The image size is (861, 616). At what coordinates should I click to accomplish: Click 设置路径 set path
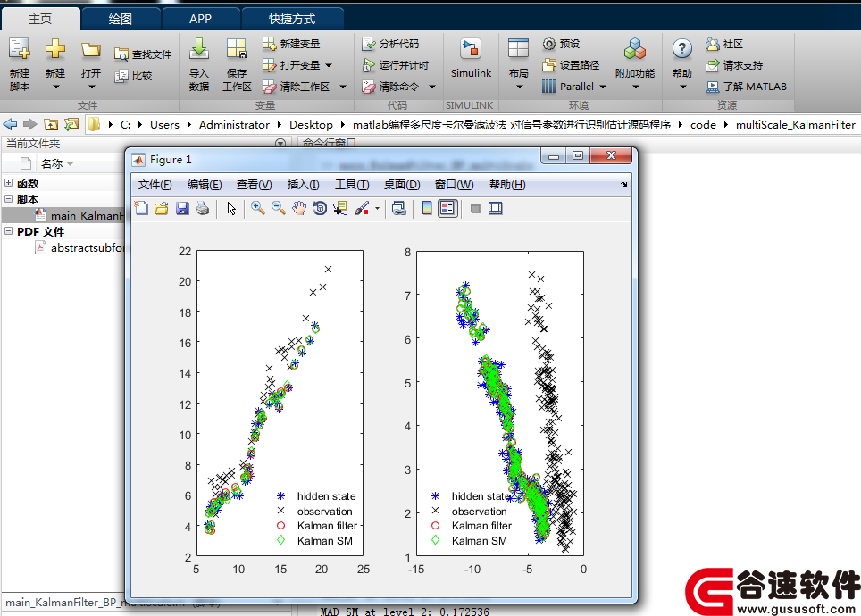click(x=571, y=65)
